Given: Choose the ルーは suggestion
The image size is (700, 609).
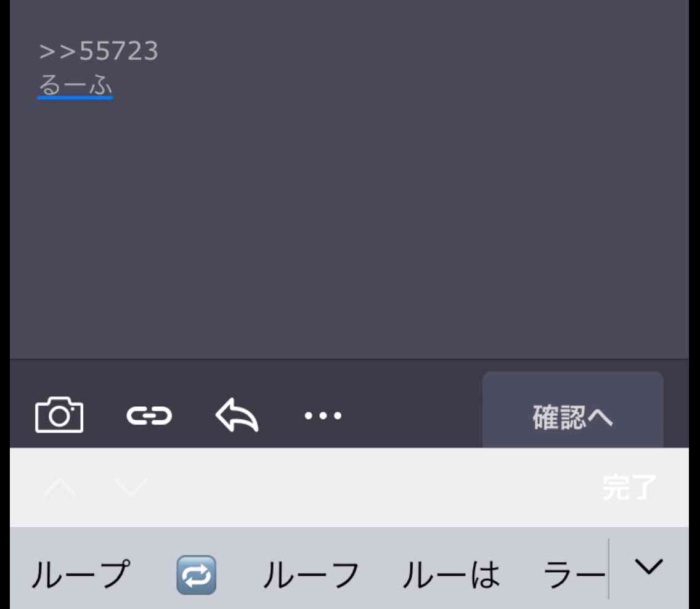Looking at the screenshot, I should pyautogui.click(x=451, y=574).
